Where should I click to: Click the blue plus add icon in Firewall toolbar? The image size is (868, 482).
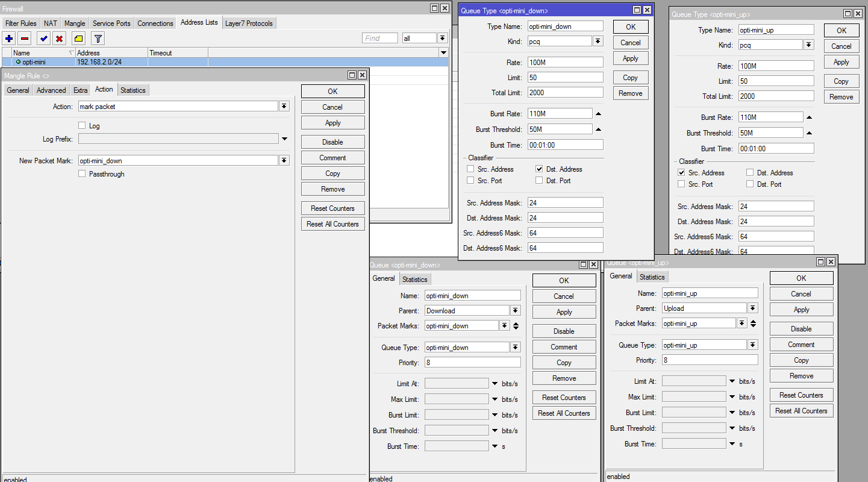9,39
